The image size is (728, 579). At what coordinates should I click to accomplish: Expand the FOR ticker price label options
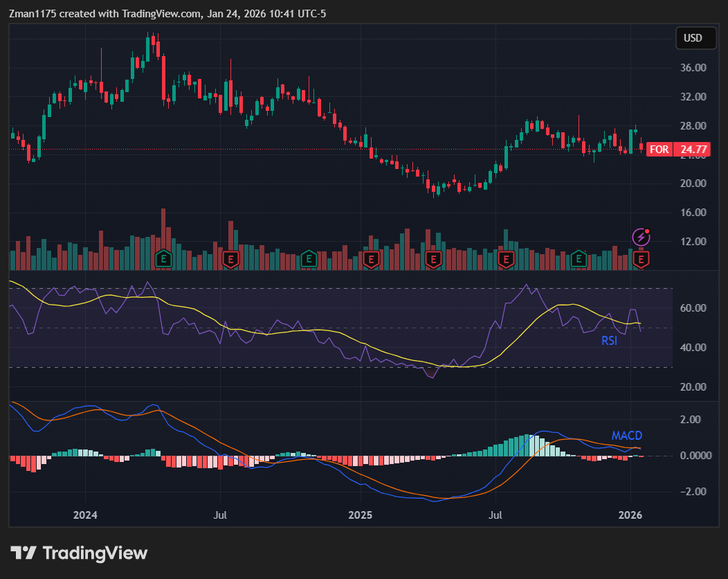[659, 149]
